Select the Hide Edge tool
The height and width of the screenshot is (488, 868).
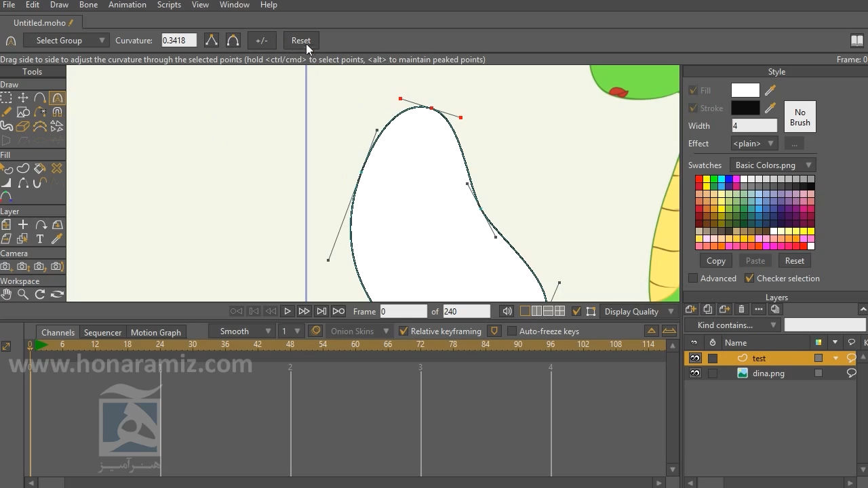pos(23,182)
